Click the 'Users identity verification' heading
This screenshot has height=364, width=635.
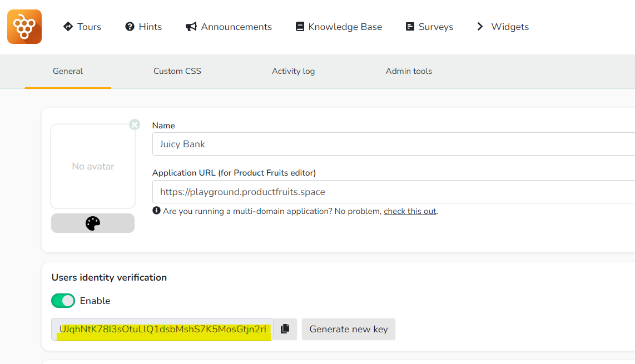[x=109, y=277]
